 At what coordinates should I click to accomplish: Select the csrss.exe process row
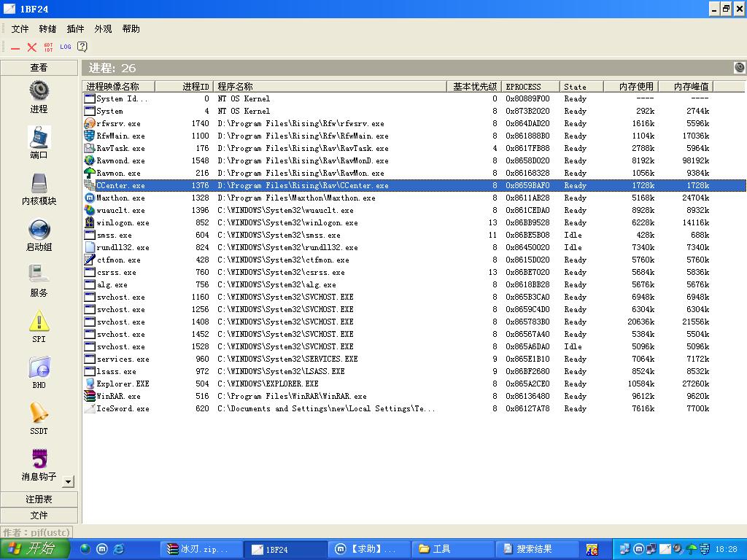[x=414, y=272]
